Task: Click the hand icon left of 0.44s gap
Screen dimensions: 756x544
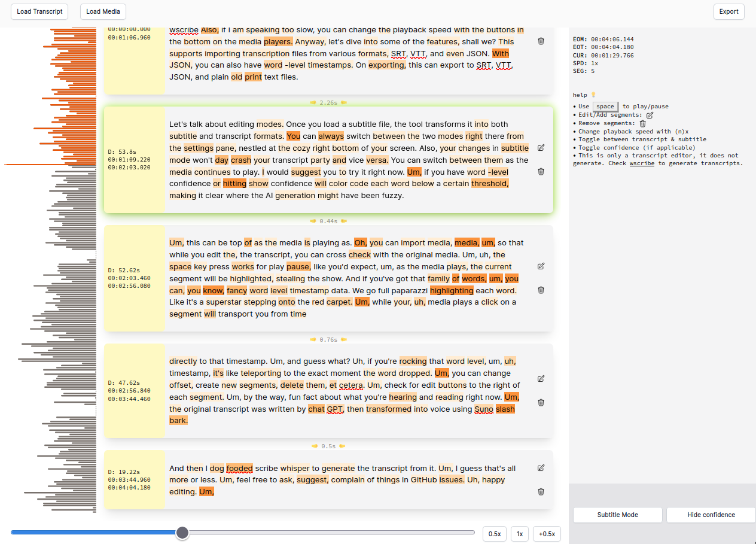Action: 313,221
